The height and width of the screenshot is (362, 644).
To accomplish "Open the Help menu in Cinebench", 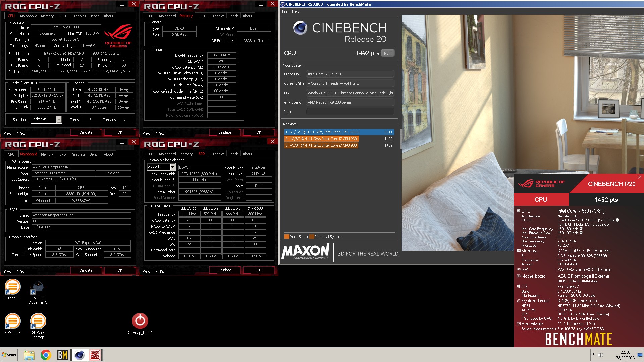I will click(x=296, y=11).
